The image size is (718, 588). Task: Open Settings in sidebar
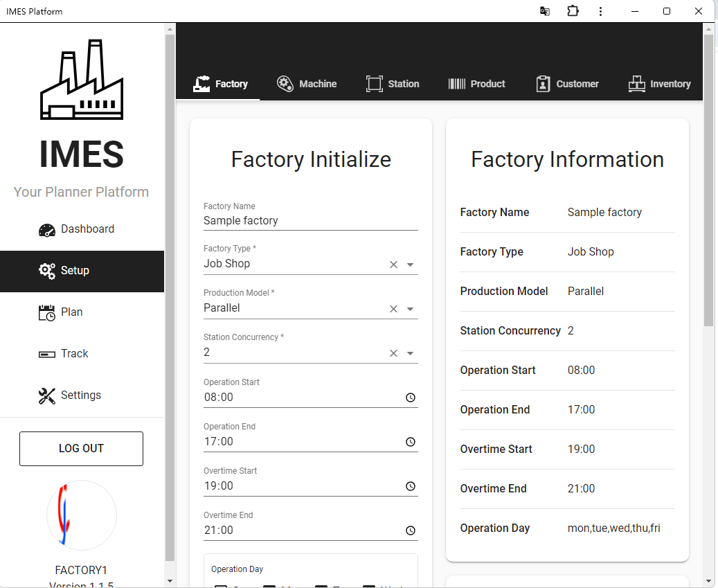pos(82,395)
